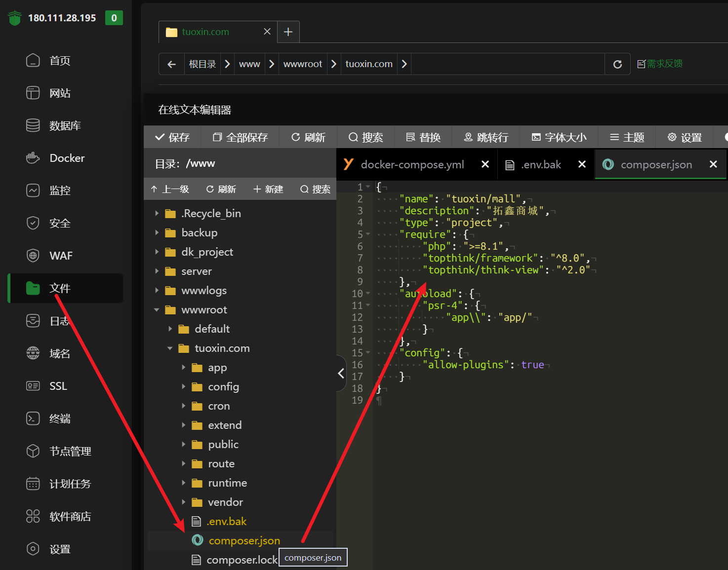This screenshot has height=570, width=728.
Task: Add a new file manager tab
Action: coord(288,32)
